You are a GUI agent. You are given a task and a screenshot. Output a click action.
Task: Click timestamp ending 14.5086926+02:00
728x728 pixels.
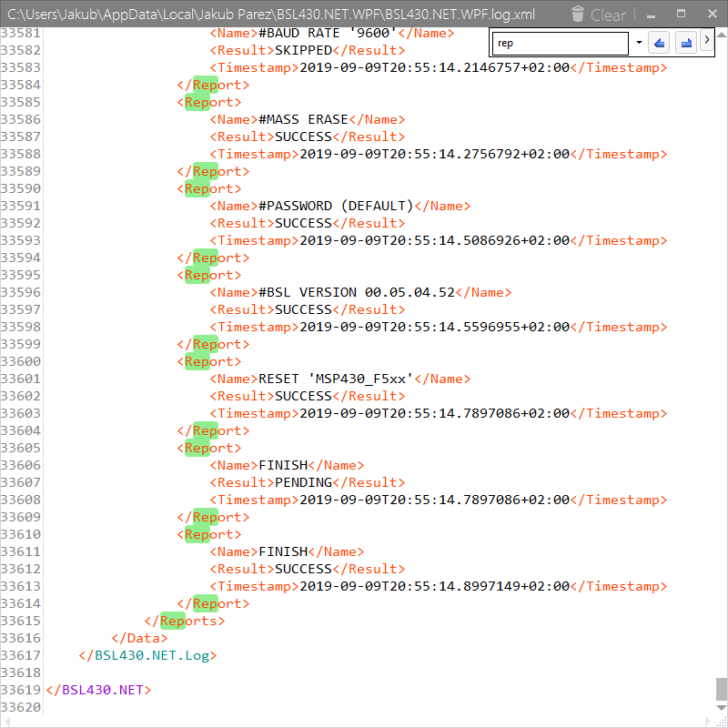point(435,240)
